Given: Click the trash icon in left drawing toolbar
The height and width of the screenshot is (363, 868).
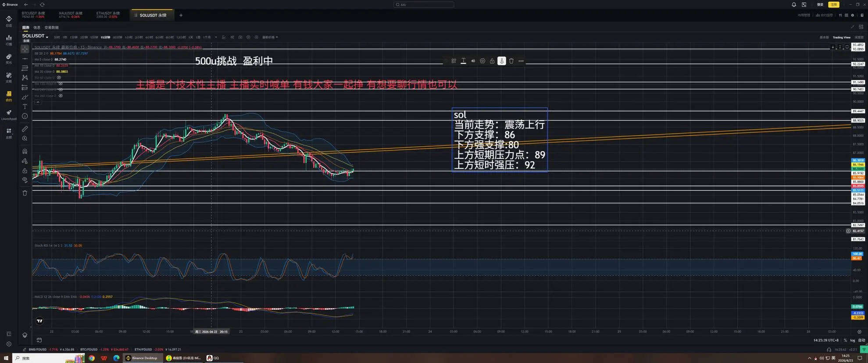Looking at the screenshot, I should [25, 193].
